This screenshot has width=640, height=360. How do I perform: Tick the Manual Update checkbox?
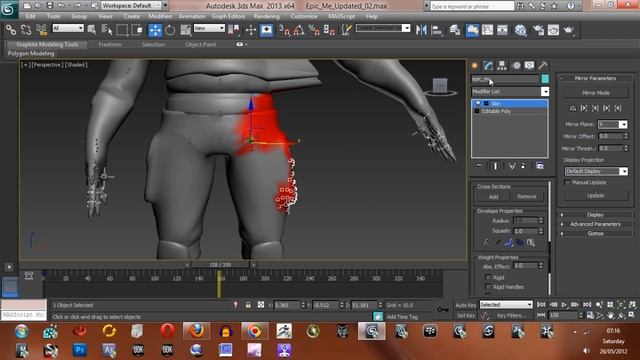coord(567,182)
